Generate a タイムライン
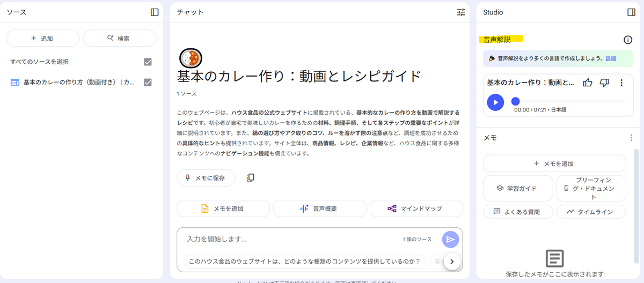This screenshot has height=283, width=644. 591,212
